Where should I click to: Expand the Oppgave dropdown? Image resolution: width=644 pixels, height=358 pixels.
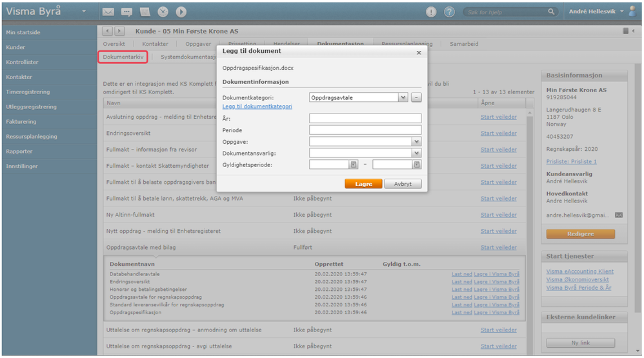(x=416, y=142)
